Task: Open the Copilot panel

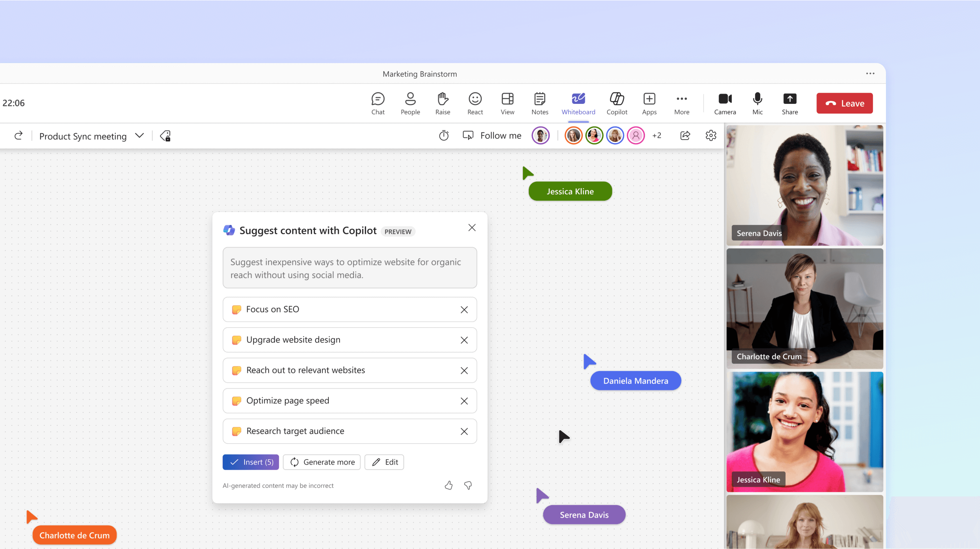Action: (616, 103)
